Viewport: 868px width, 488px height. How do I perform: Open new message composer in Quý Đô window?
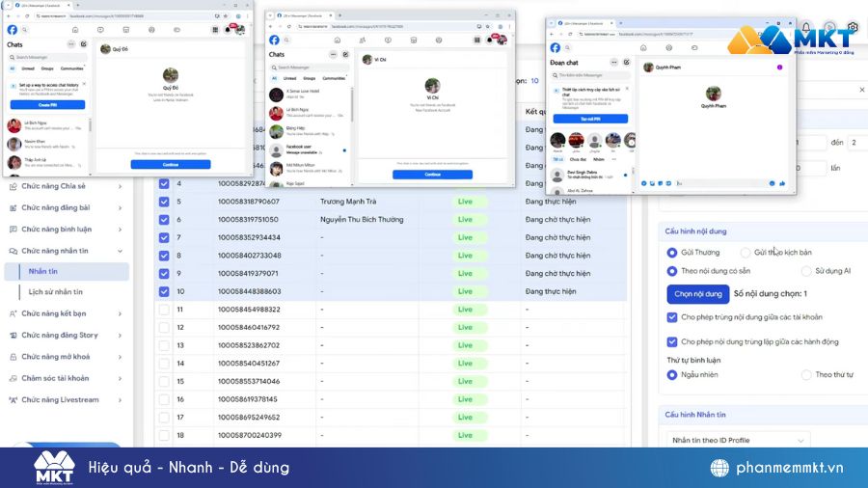(84, 44)
